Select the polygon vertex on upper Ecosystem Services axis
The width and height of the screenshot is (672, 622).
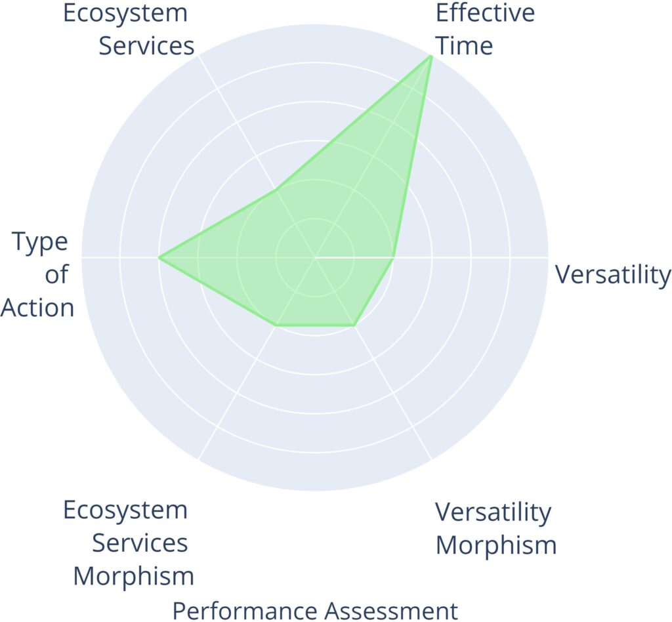276,190
